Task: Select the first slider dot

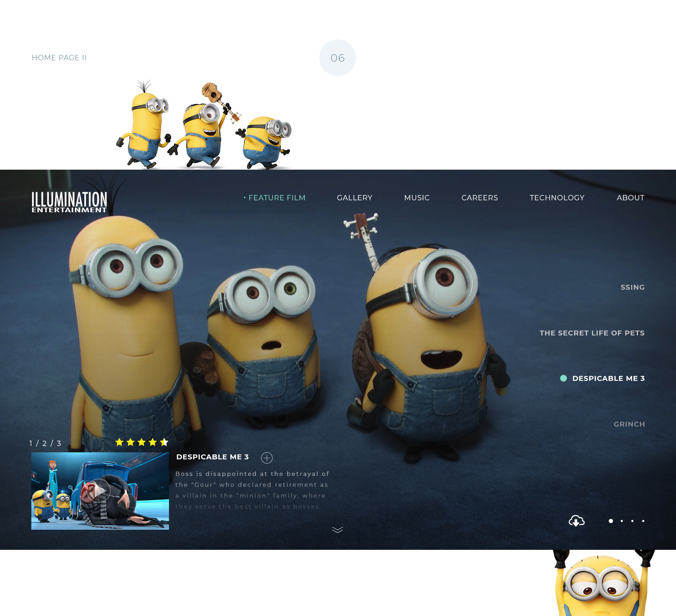Action: (x=611, y=521)
